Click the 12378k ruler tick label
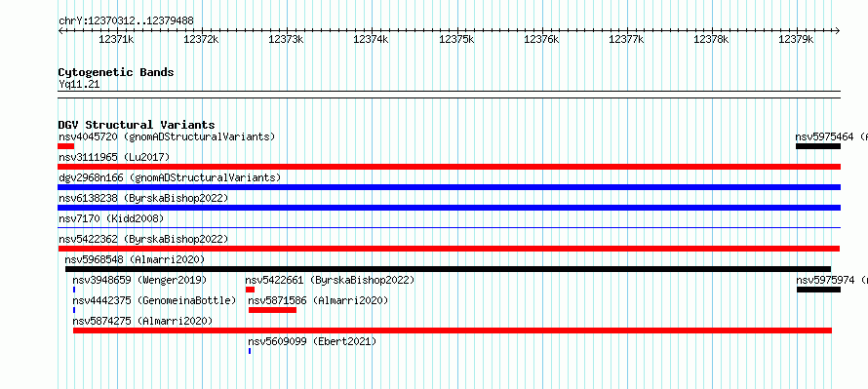 (x=711, y=39)
